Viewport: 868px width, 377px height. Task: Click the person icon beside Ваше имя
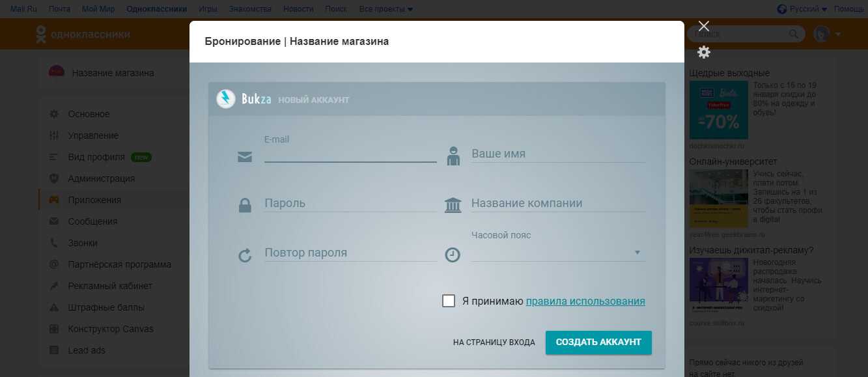click(x=453, y=156)
